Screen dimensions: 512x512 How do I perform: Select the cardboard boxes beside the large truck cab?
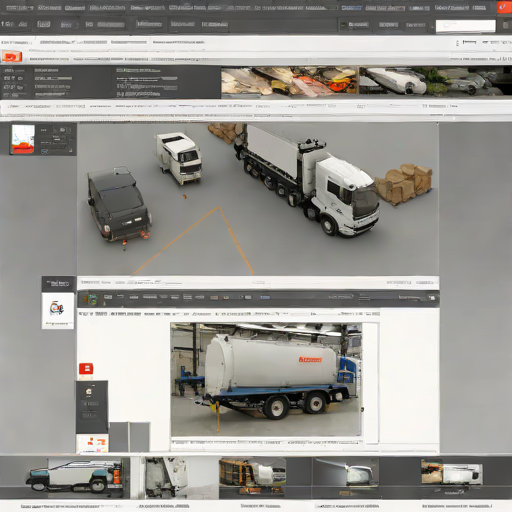(404, 184)
